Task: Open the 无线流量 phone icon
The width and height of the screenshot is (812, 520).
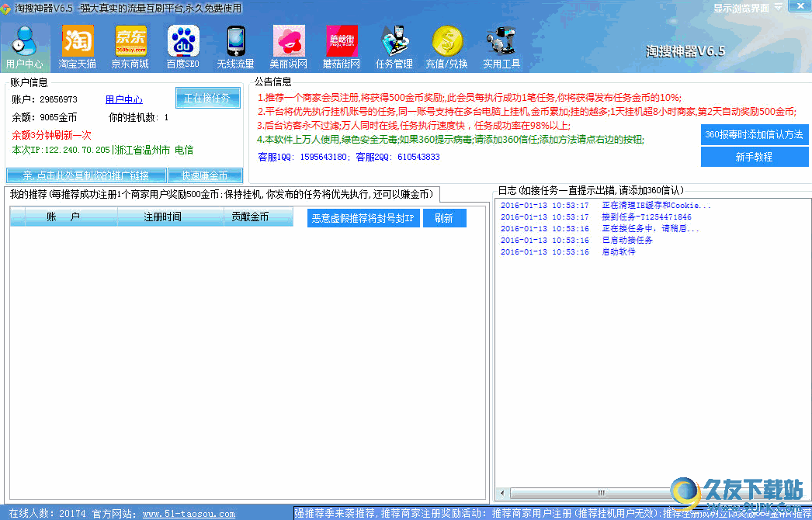Action: 235,47
